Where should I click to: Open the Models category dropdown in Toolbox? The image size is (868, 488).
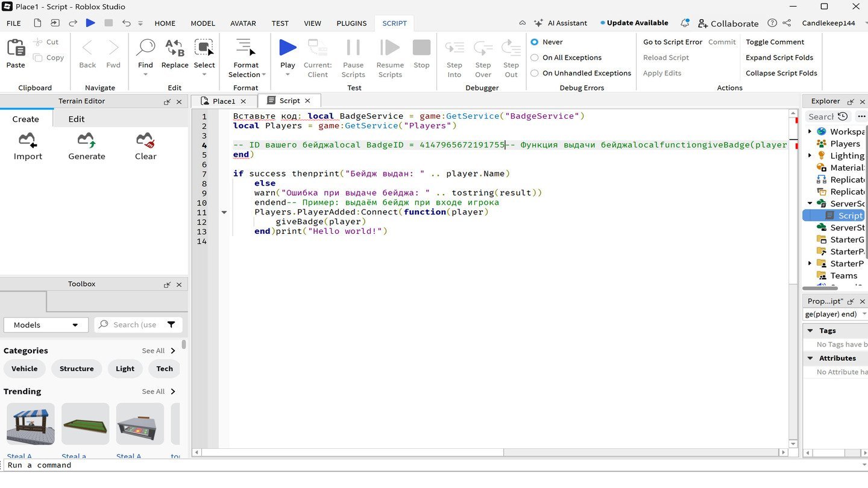(x=46, y=325)
